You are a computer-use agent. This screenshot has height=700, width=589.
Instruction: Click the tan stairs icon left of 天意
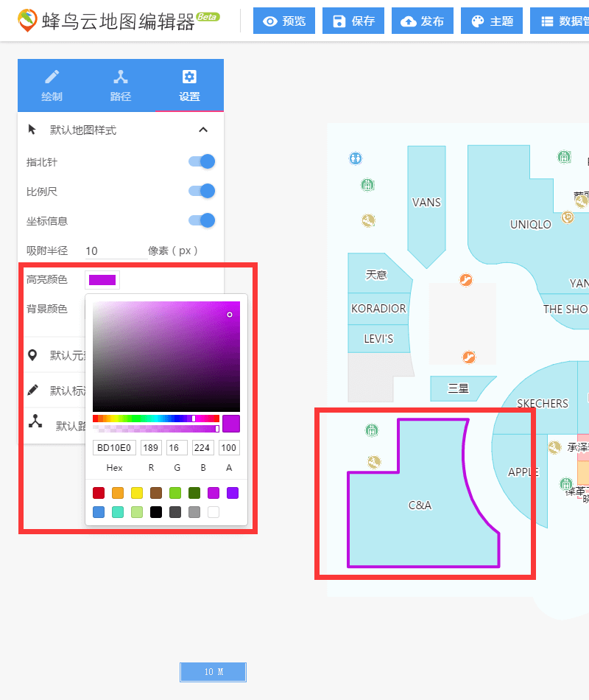pos(369,220)
